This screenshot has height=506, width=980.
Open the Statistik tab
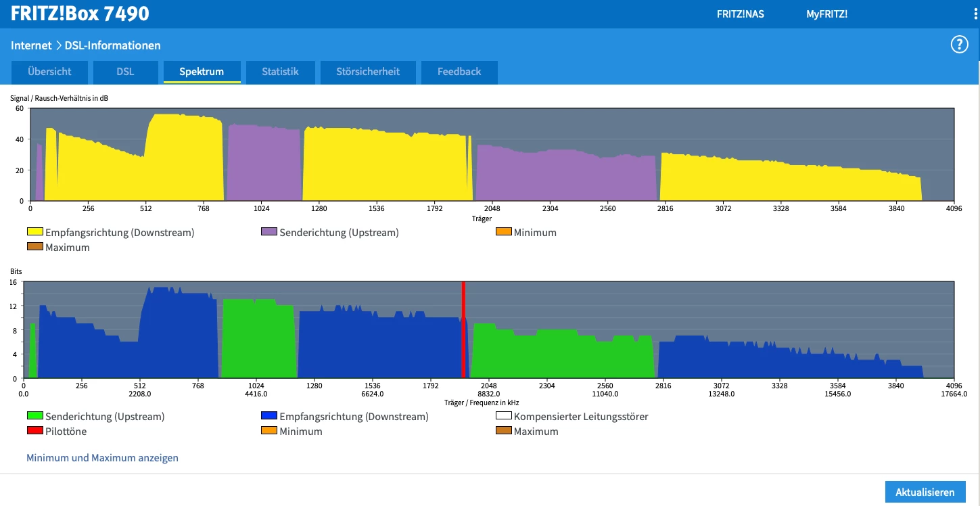click(280, 72)
